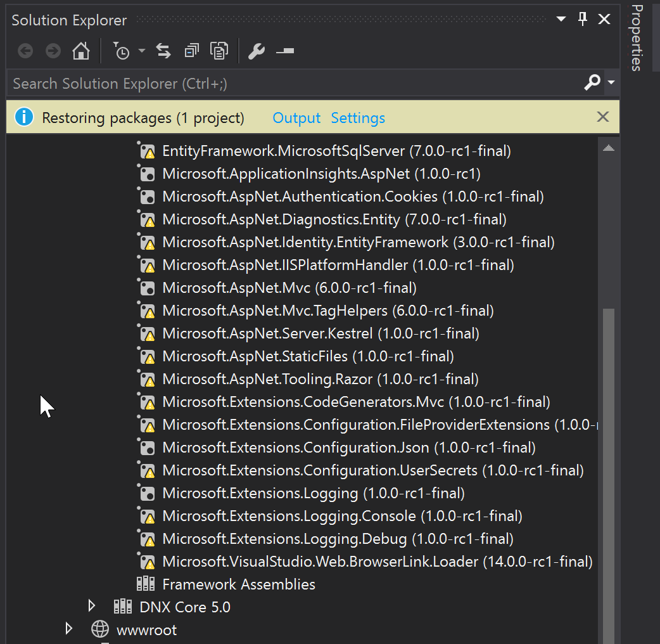
Task: Select EntityFramework.MicrosoftSqlServer package
Action: point(336,151)
